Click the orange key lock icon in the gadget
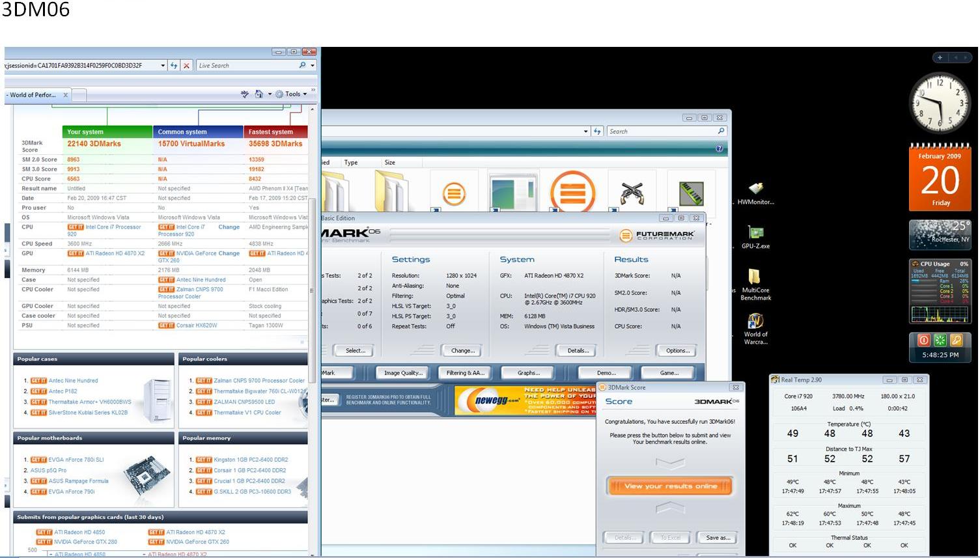Screen dimensions: 980x558 coord(956,339)
